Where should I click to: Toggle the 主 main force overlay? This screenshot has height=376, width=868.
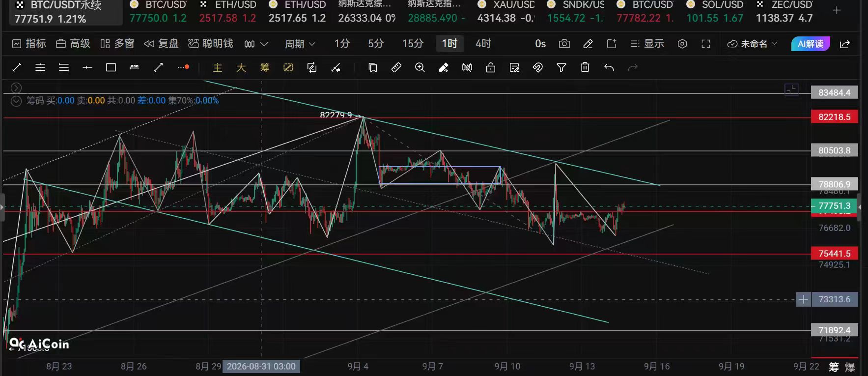[x=218, y=67]
